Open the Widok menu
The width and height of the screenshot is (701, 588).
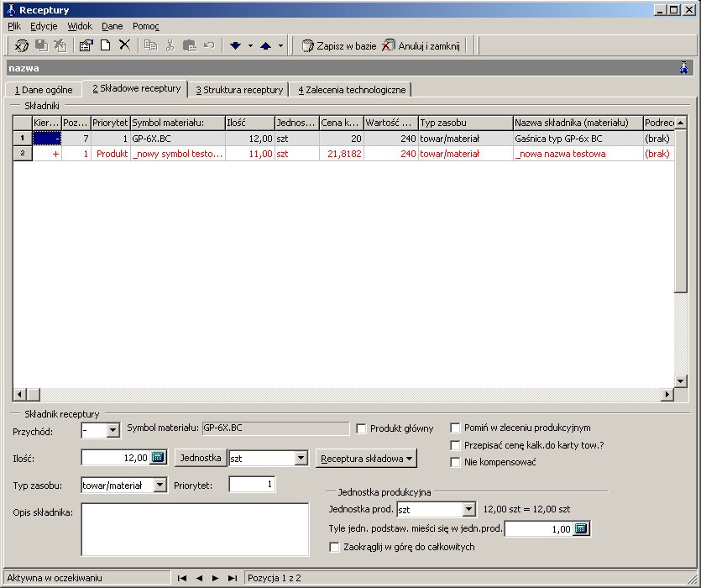pos(80,26)
